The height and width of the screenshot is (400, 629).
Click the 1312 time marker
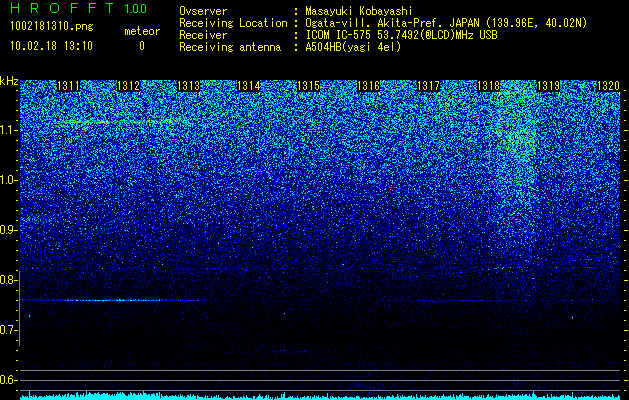(128, 86)
